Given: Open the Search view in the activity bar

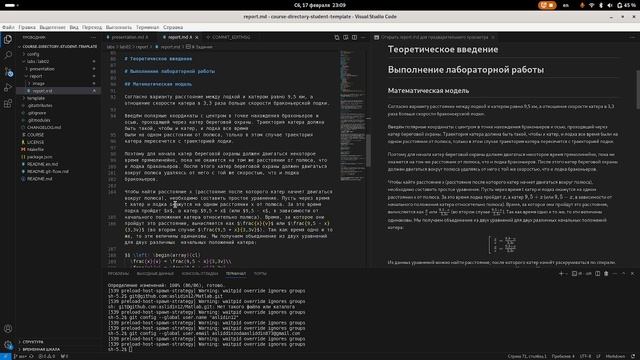Looking at the screenshot, I should 8,55.
